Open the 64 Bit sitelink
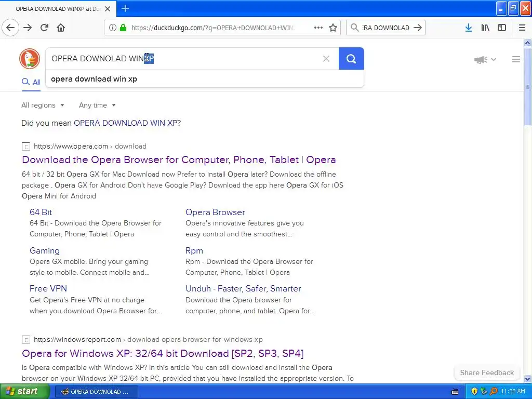The width and height of the screenshot is (532, 399). 41,212
